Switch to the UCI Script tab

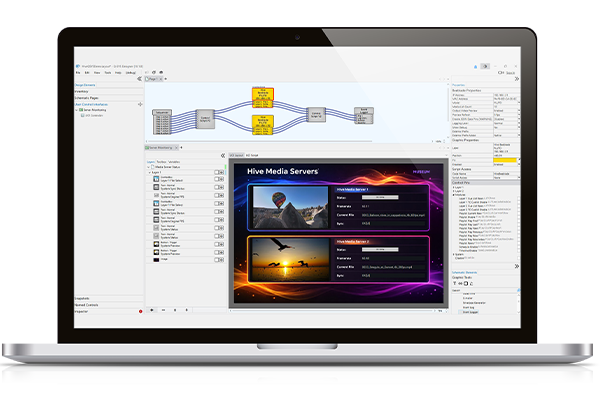click(x=253, y=156)
